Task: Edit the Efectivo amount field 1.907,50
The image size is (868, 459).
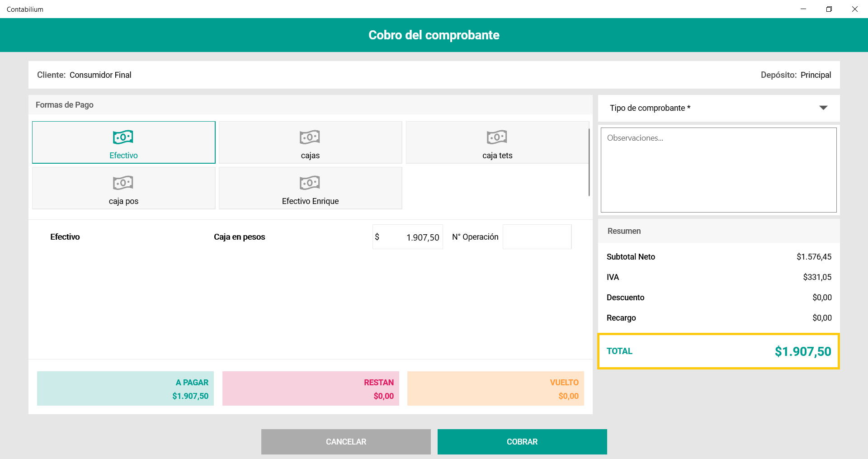Action: 411,237
